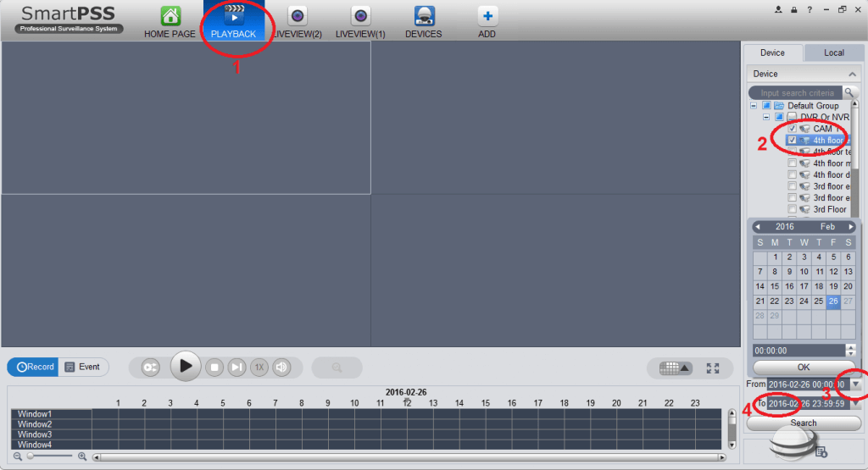The height and width of the screenshot is (470, 868).
Task: Collapse the Device panel header chevron
Action: (x=853, y=74)
